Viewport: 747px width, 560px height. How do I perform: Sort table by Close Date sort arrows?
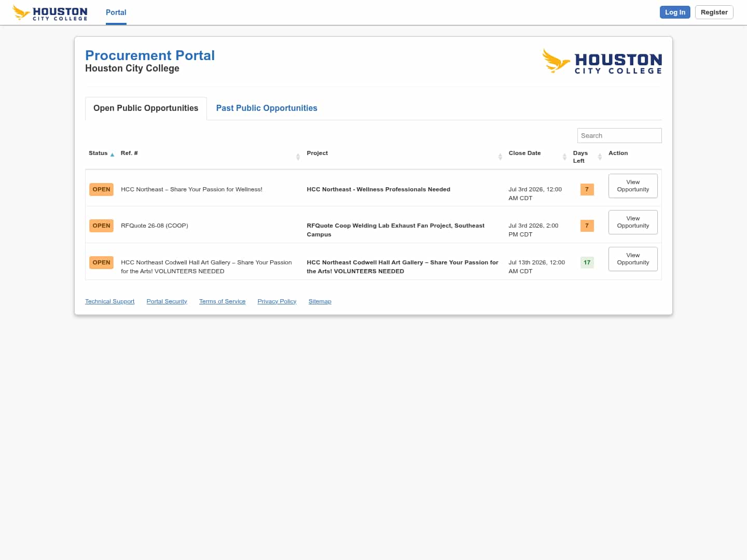[564, 157]
